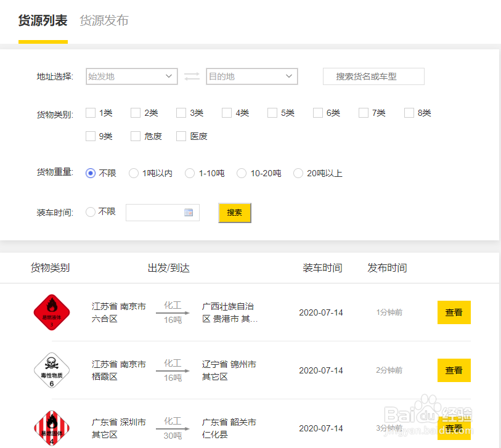The width and height of the screenshot is (501, 448).
Task: Open the 目的地 destination dropdown
Action: (251, 76)
